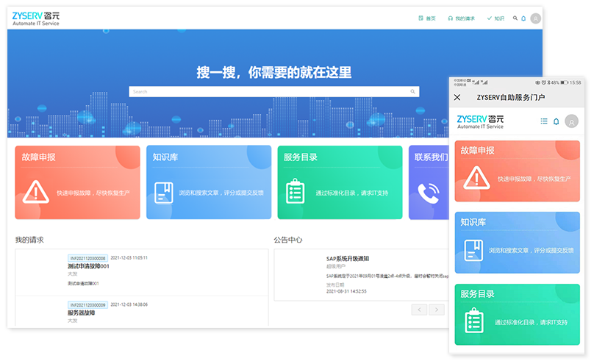Open SAP系统升级通知 announcement
Screen dimensions: 594x364
[x=348, y=259]
